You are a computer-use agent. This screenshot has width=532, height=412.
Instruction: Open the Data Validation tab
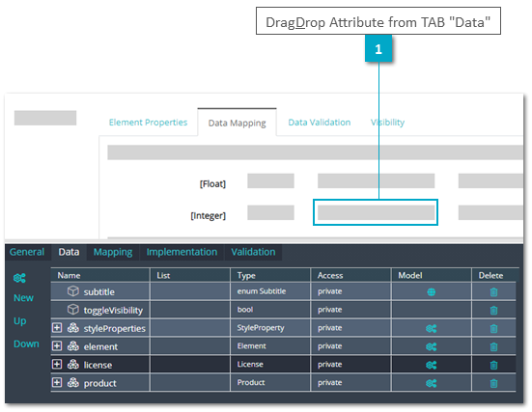[320, 123]
